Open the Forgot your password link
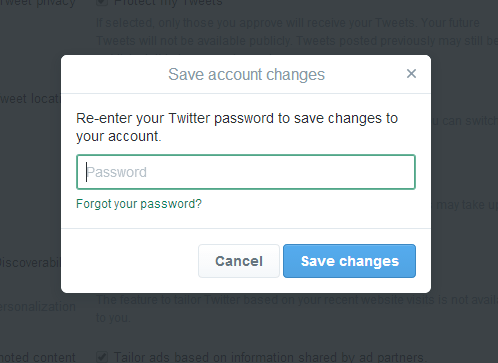 (139, 204)
